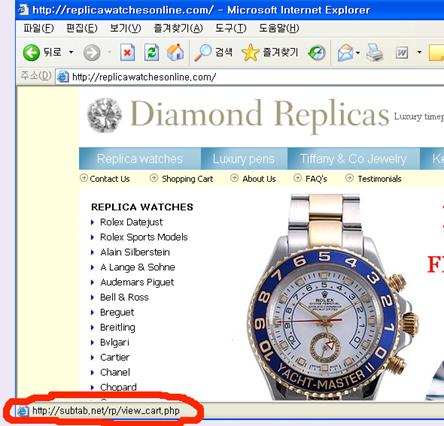Click the Internet Explorer title bar icon

tap(23, 9)
